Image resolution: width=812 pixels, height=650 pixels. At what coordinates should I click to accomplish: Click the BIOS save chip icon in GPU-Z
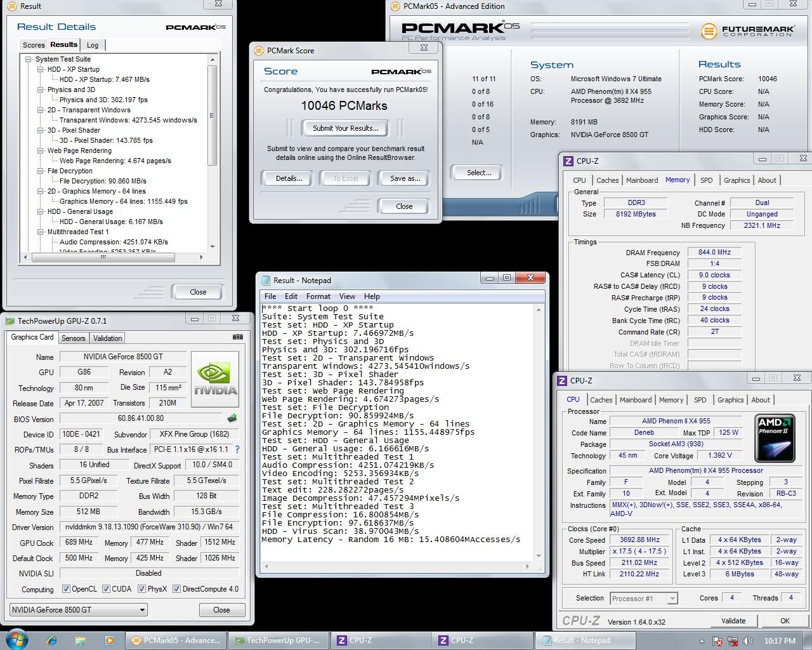[x=232, y=418]
